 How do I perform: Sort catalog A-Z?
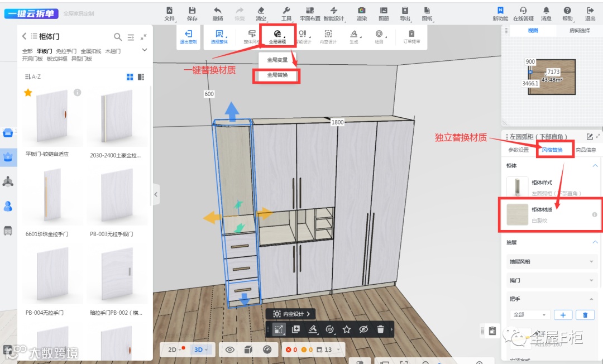tap(33, 76)
